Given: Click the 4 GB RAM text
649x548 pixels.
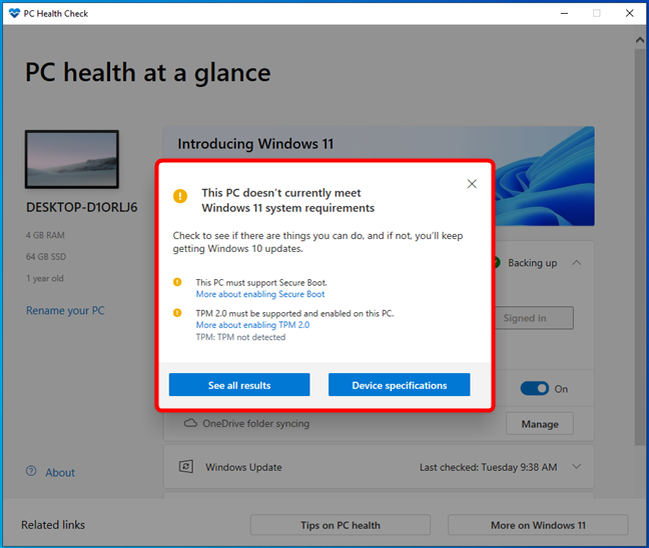Looking at the screenshot, I should [45, 235].
